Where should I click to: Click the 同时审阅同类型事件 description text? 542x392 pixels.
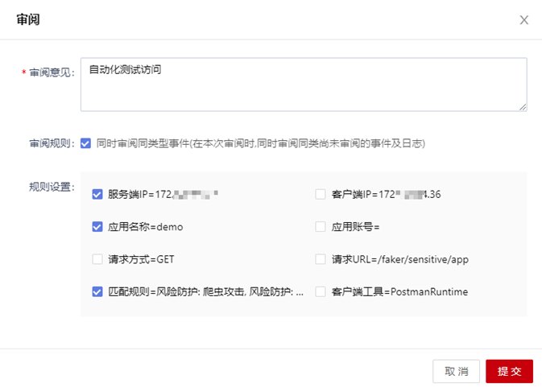pyautogui.click(x=261, y=143)
